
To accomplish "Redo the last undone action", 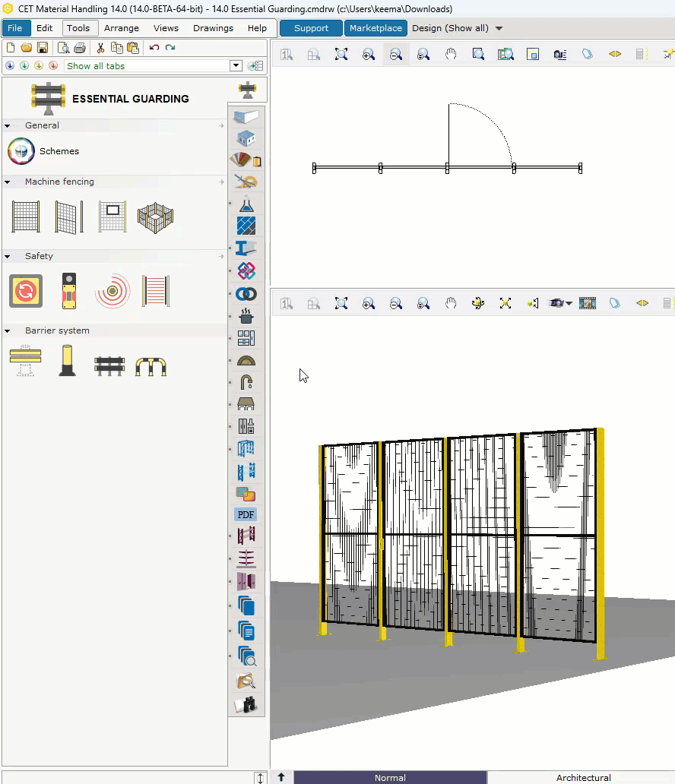I will pos(170,48).
